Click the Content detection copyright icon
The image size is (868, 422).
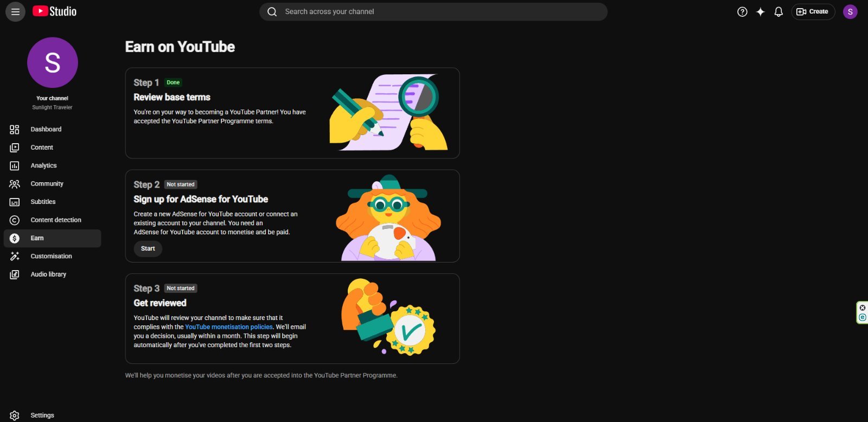click(15, 220)
